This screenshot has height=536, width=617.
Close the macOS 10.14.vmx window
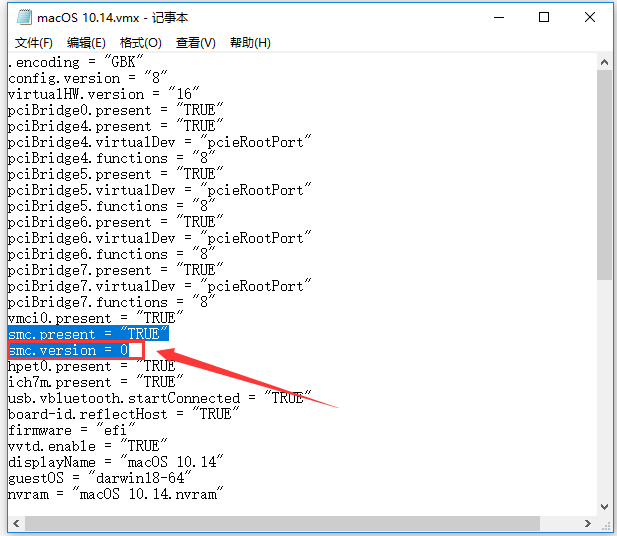point(589,17)
